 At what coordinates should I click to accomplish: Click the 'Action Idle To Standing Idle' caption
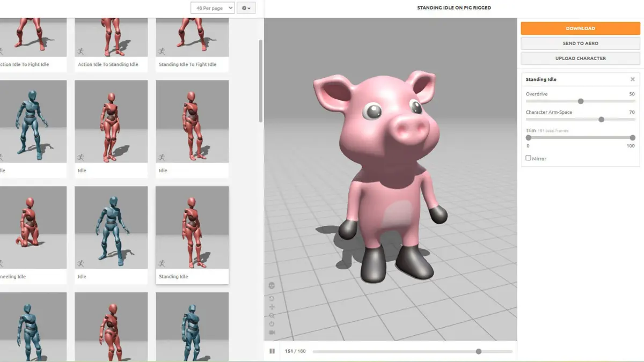click(x=108, y=64)
